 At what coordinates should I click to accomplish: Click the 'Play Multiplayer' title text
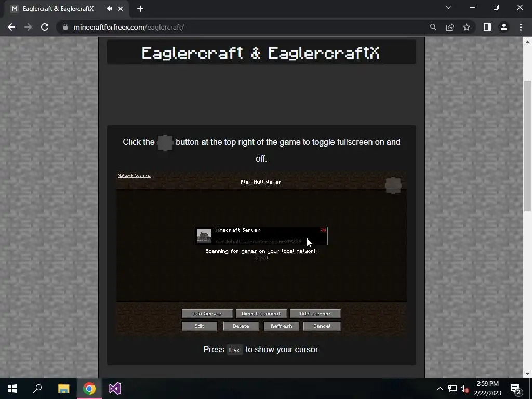261,182
